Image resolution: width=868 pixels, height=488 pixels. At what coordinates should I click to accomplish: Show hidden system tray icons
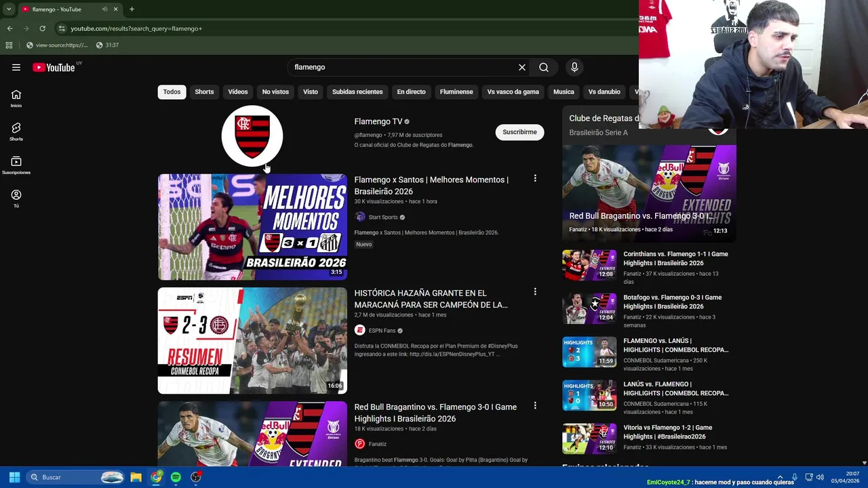780,477
